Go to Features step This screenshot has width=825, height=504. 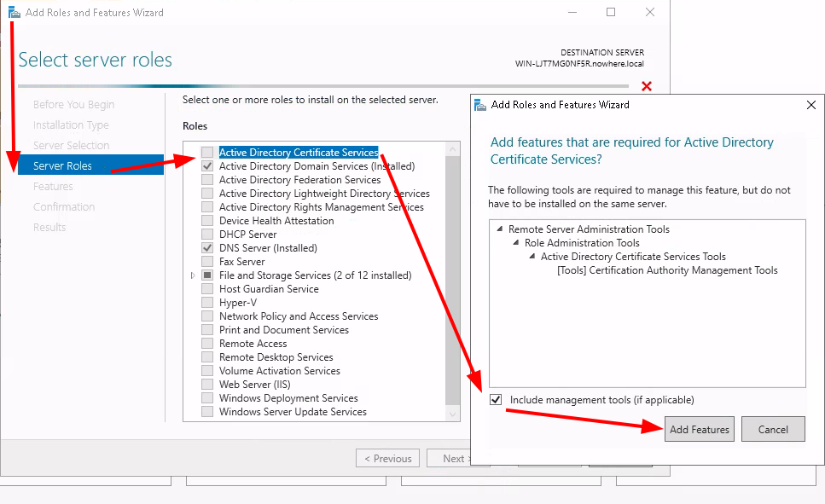click(53, 187)
